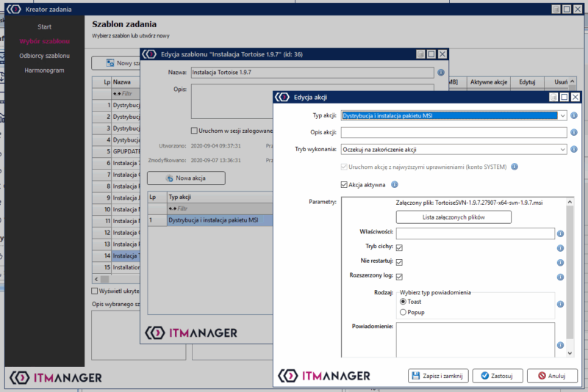This screenshot has width=588, height=392.
Task: Click info icon beside Nazwa field
Action: (x=441, y=73)
